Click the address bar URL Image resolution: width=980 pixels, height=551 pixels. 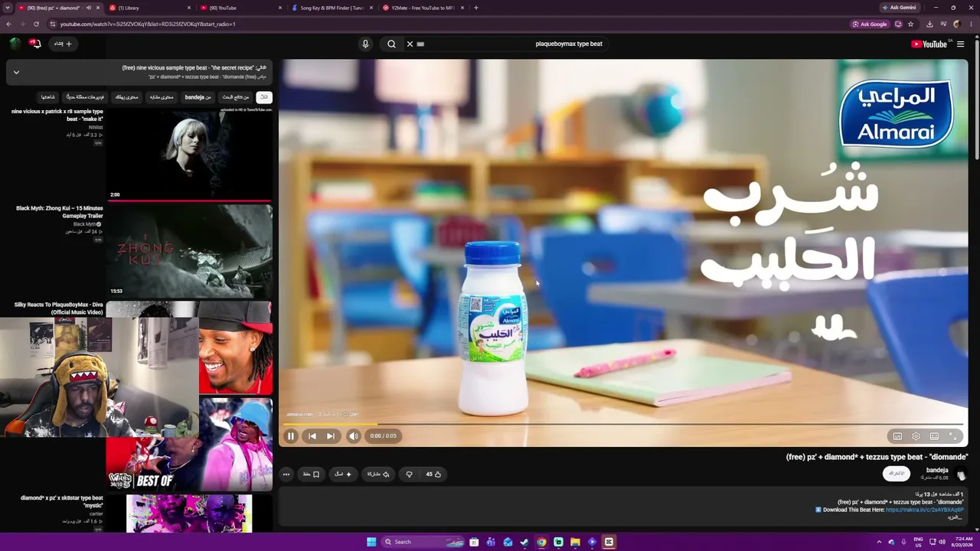[x=148, y=24]
